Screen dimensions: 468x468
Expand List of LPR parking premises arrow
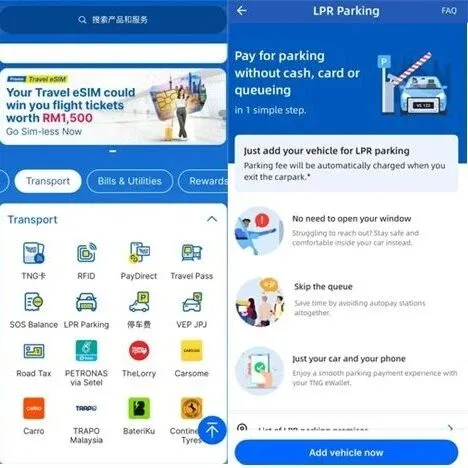450,428
